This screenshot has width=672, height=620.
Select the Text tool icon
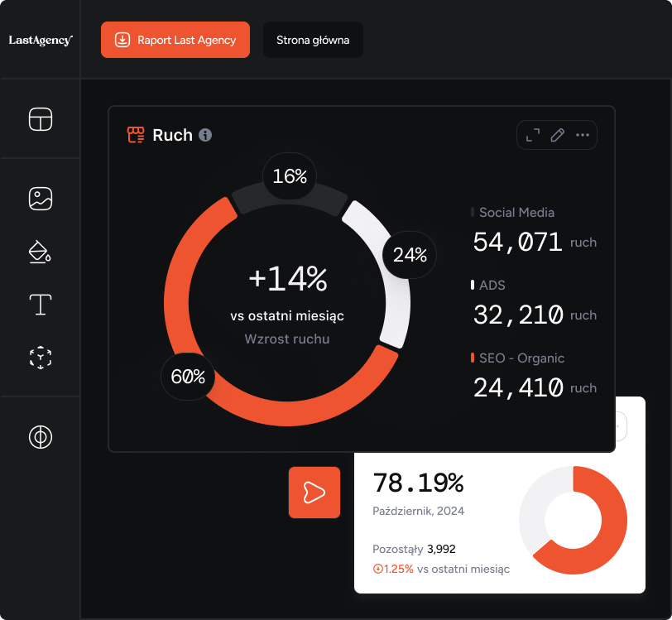click(x=41, y=305)
